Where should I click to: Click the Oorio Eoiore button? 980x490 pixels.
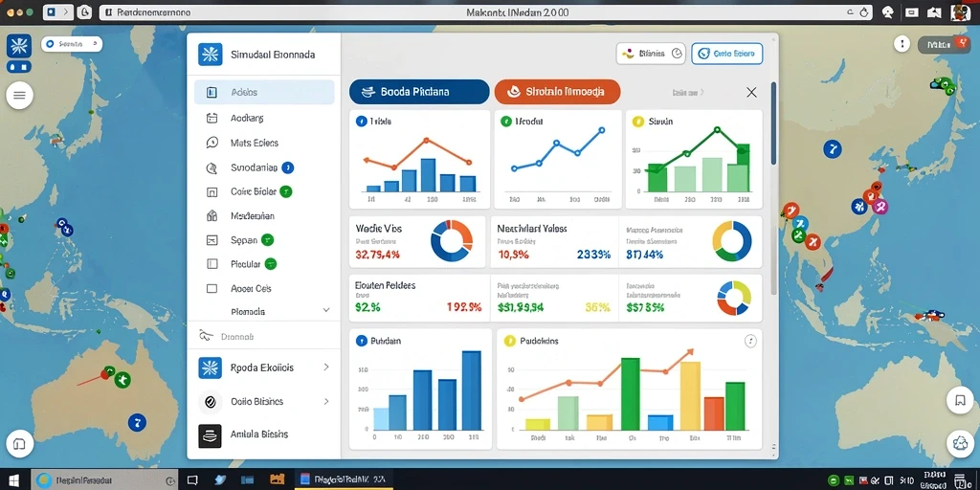(727, 54)
